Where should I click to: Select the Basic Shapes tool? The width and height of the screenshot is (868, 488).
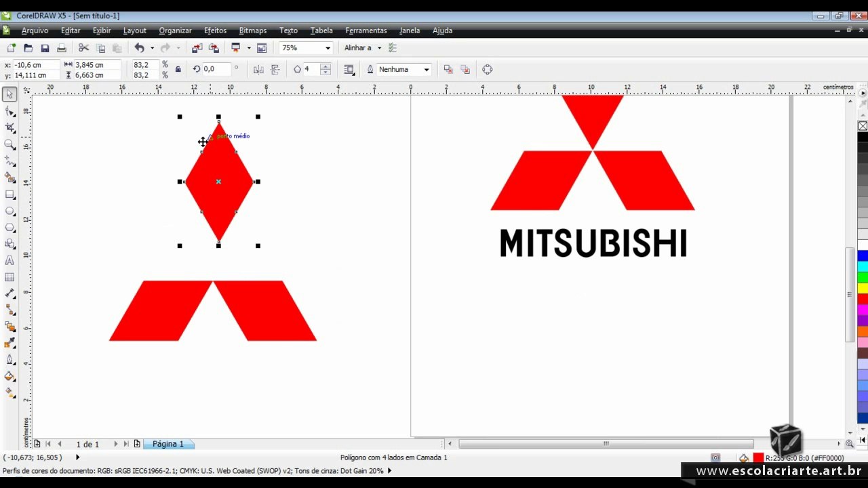(x=9, y=244)
